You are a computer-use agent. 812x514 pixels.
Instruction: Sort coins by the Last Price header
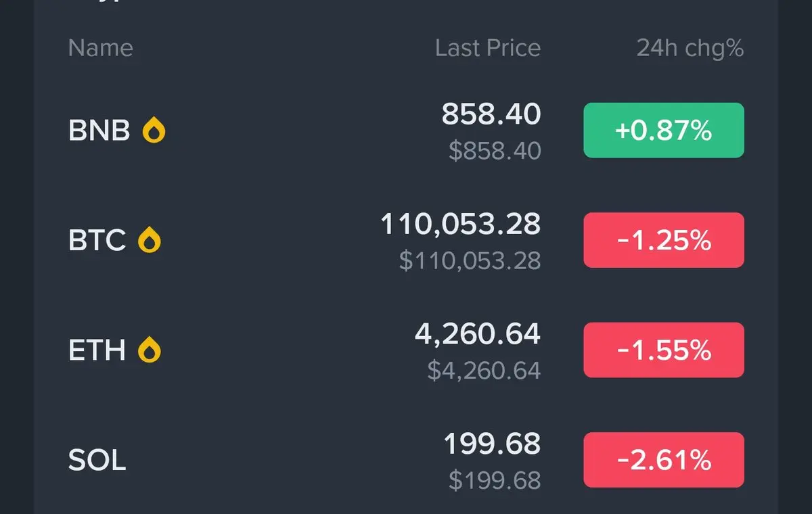click(488, 48)
